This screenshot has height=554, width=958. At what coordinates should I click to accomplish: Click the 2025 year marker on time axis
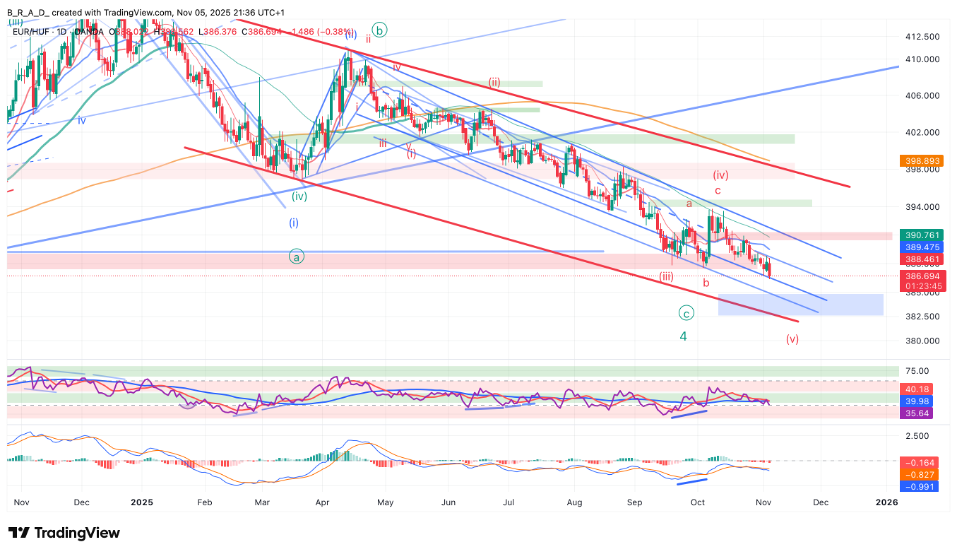click(x=141, y=502)
